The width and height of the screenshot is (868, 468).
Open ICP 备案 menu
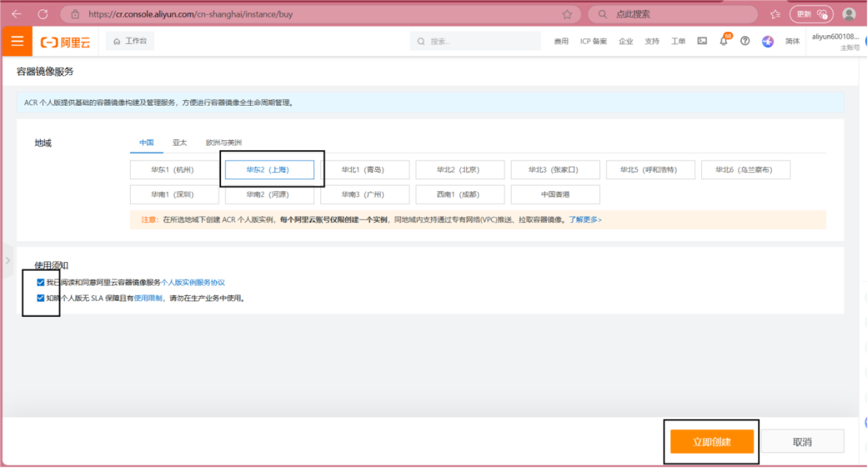point(594,41)
